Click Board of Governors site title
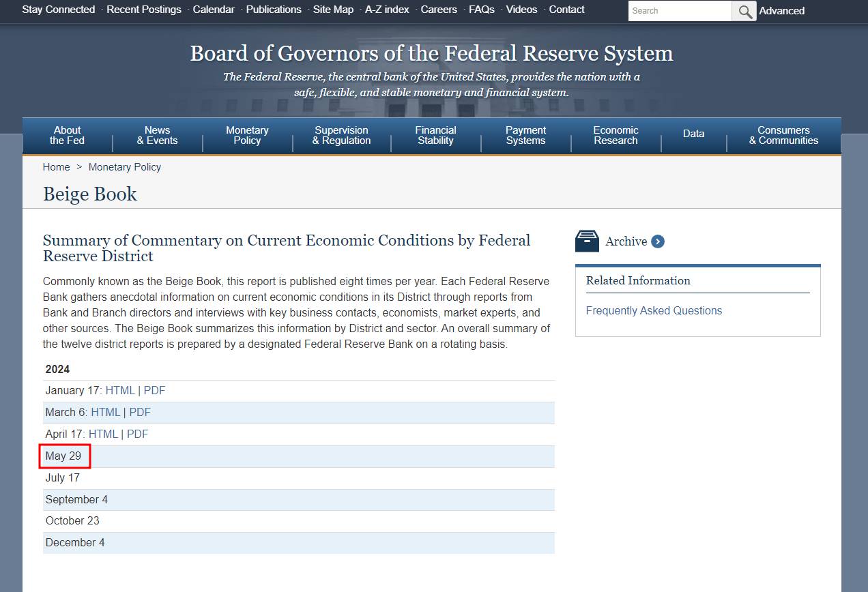Screen dimensions: 868x592 pos(431,53)
